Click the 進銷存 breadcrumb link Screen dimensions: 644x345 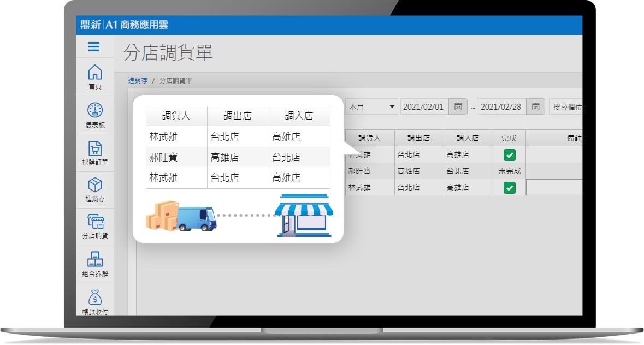[x=138, y=81]
